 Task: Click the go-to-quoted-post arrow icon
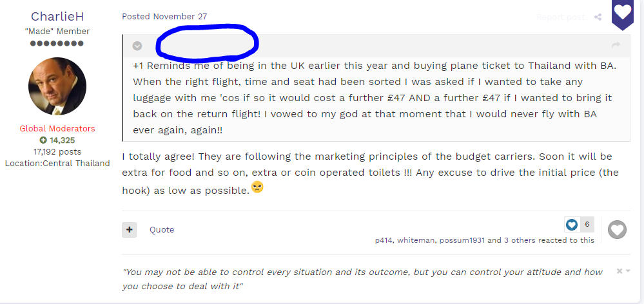tap(616, 44)
